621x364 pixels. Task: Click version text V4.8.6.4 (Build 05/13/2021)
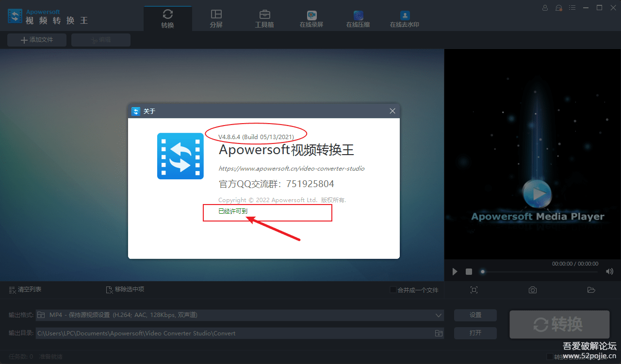(256, 137)
